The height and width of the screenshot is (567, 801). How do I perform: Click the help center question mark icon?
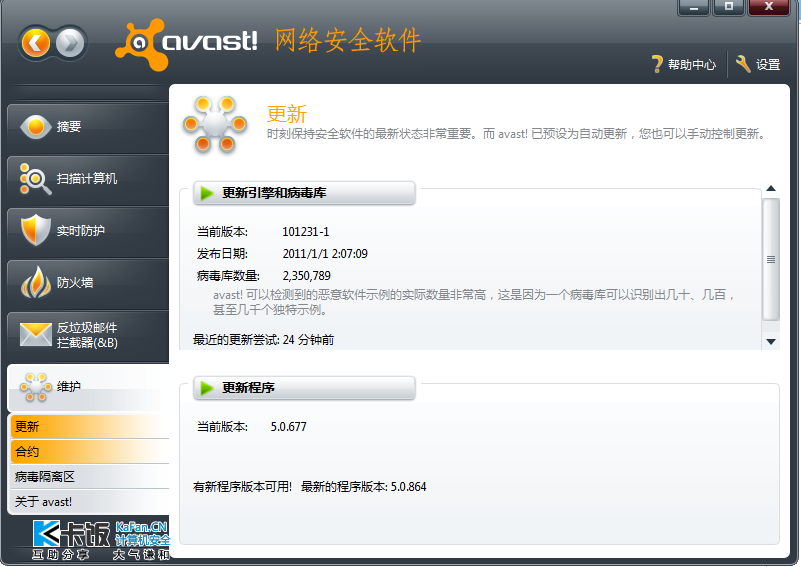[x=657, y=64]
